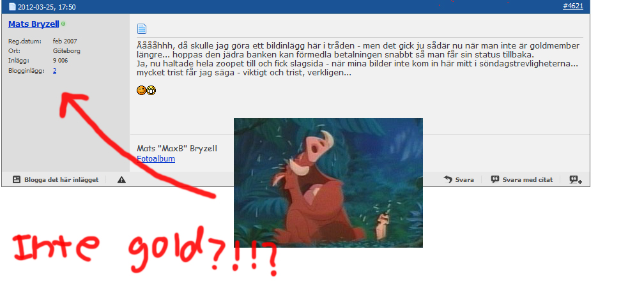This screenshot has width=644, height=286.
Task: Open the blog entries count link
Action: 55,71
